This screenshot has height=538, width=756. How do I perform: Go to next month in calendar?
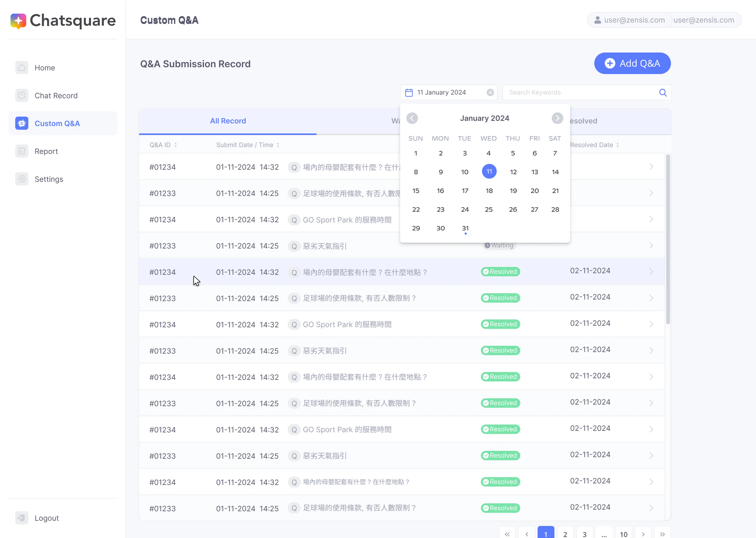coord(557,118)
